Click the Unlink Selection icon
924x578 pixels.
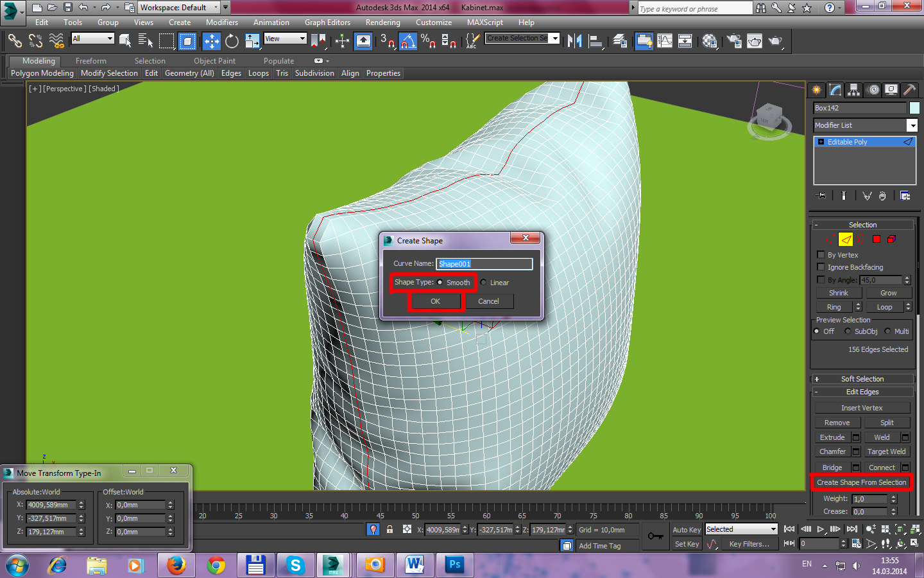[x=35, y=41]
